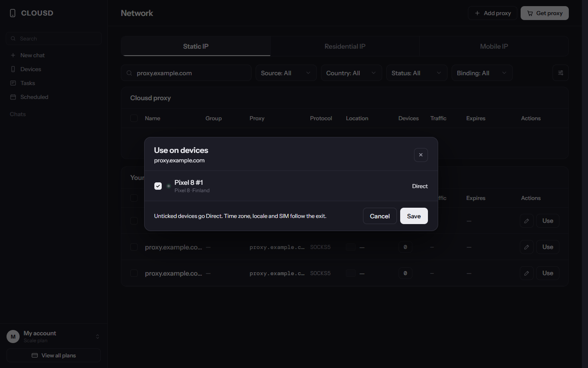Click the Devices phone icon in sidebar

point(13,69)
